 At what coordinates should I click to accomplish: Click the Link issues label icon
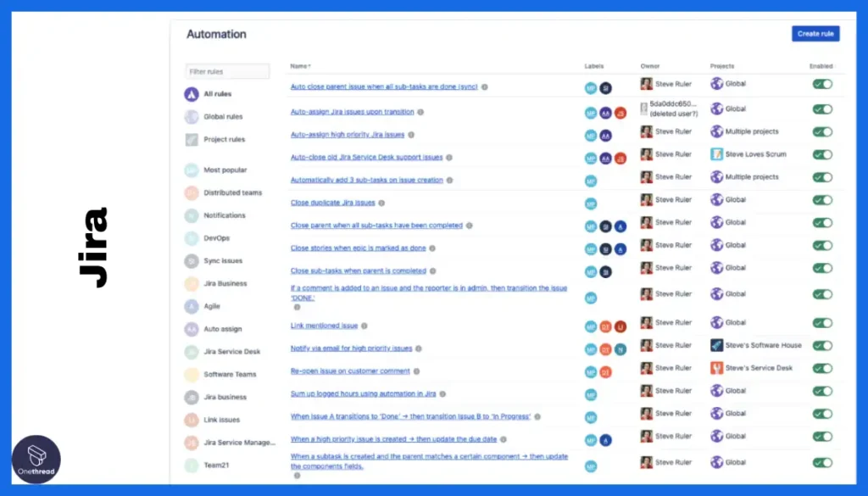[x=192, y=420]
